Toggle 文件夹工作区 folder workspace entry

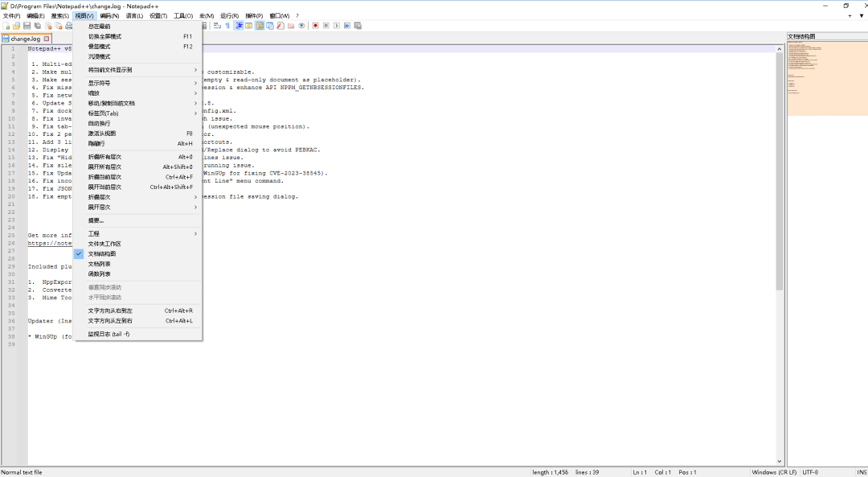click(x=138, y=244)
